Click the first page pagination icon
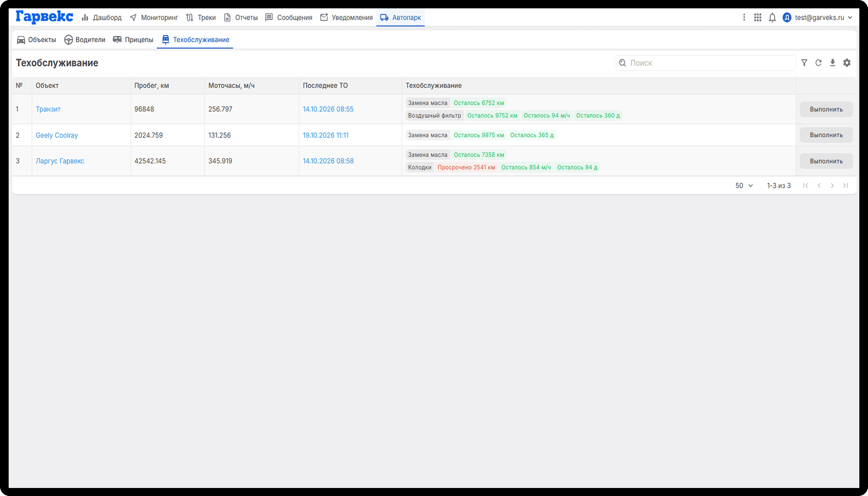Image resolution: width=868 pixels, height=496 pixels. pyautogui.click(x=805, y=186)
